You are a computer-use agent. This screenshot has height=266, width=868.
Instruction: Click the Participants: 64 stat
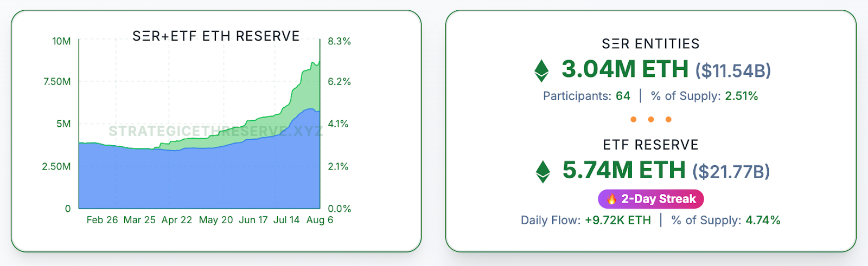tap(586, 96)
